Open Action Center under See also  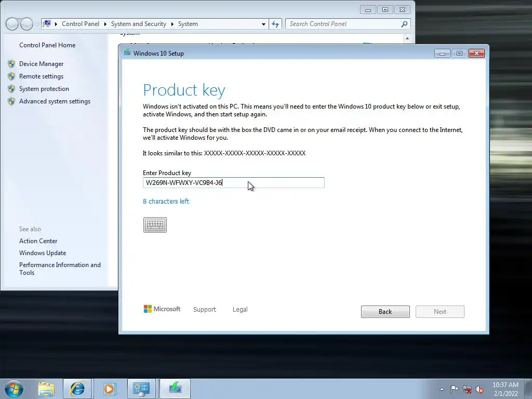pos(38,241)
